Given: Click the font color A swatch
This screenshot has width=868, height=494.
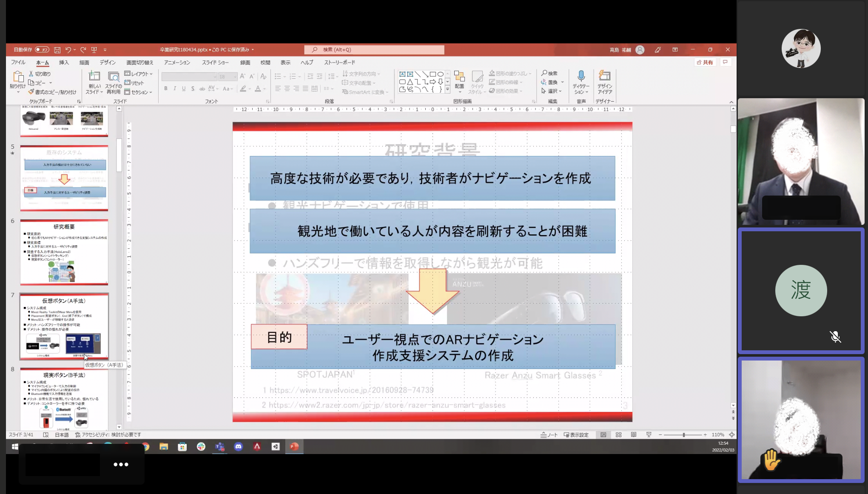Looking at the screenshot, I should click(x=258, y=88).
